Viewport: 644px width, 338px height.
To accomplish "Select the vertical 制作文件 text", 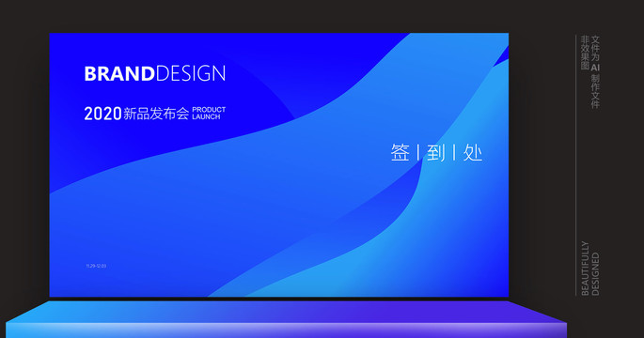I will click(595, 91).
